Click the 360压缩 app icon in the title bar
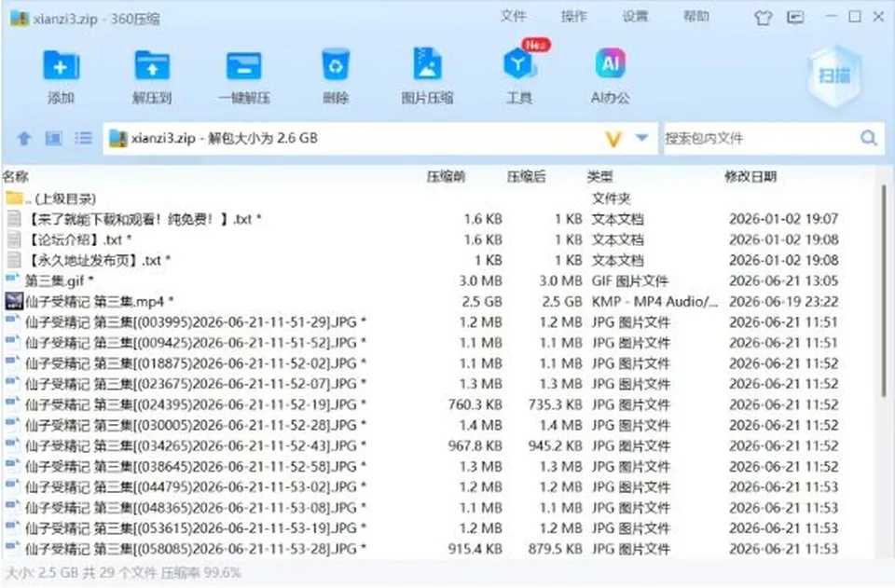 (x=20, y=19)
